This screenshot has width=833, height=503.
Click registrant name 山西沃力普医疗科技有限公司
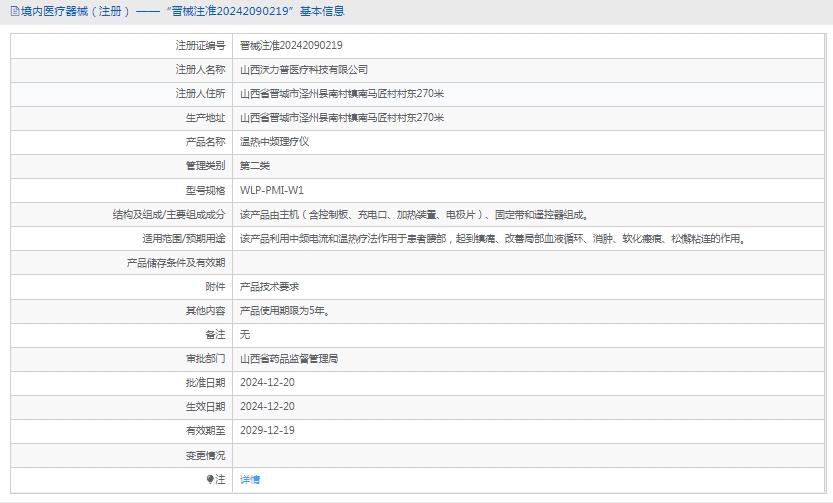click(x=304, y=69)
